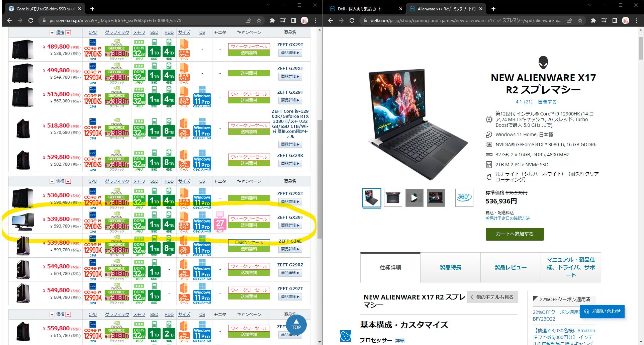Screen dimensions: 644x345
Task: Open tab search dropdown in pc-seven window
Action: (x=269, y=5)
